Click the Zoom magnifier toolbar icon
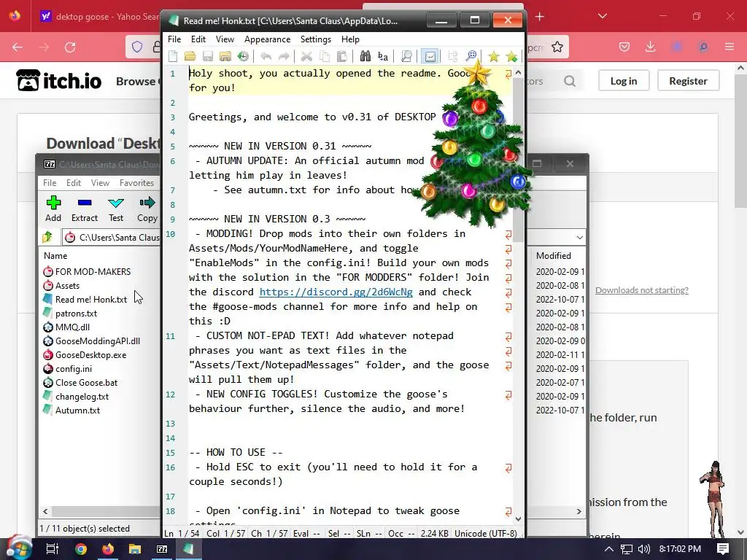The width and height of the screenshot is (747, 560). (x=471, y=57)
